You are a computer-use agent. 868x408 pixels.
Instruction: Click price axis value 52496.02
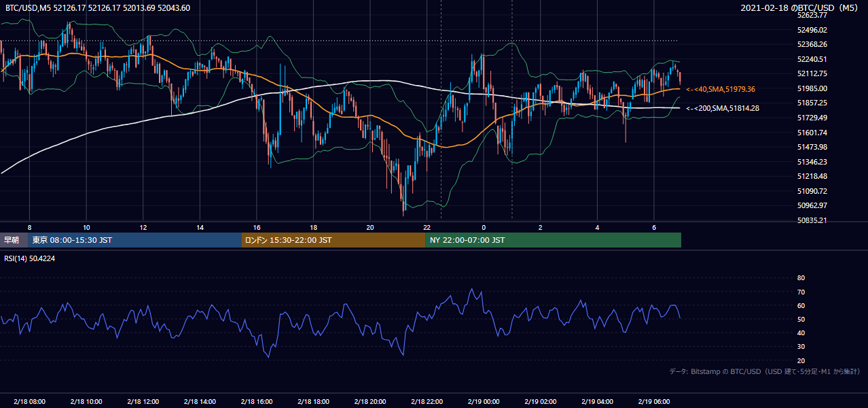point(812,30)
